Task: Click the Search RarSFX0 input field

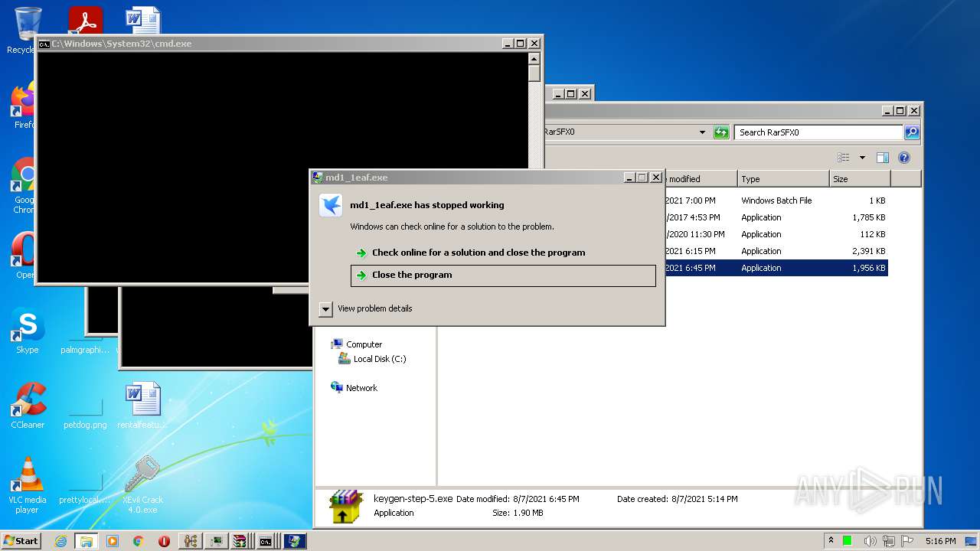Action: click(x=818, y=132)
